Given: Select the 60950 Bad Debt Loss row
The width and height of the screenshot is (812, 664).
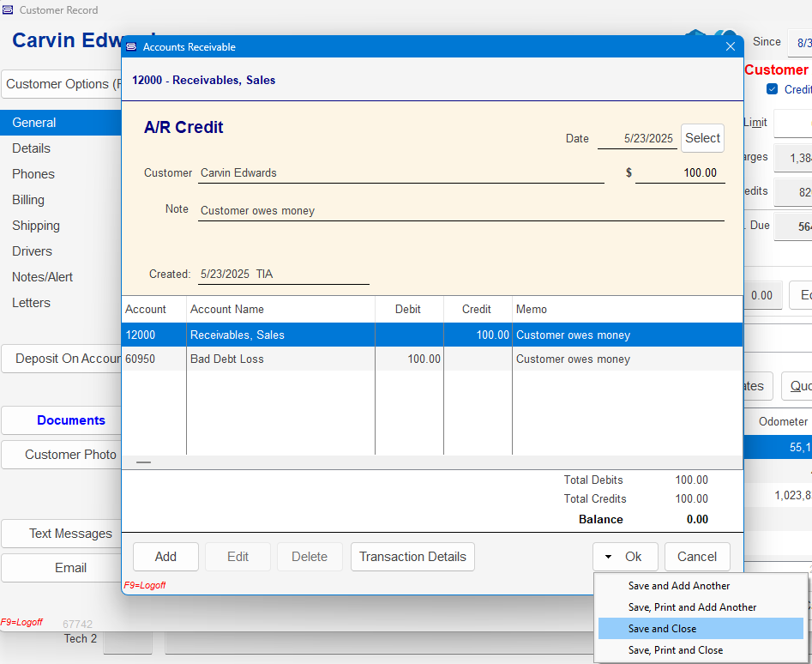Looking at the screenshot, I should (432, 359).
